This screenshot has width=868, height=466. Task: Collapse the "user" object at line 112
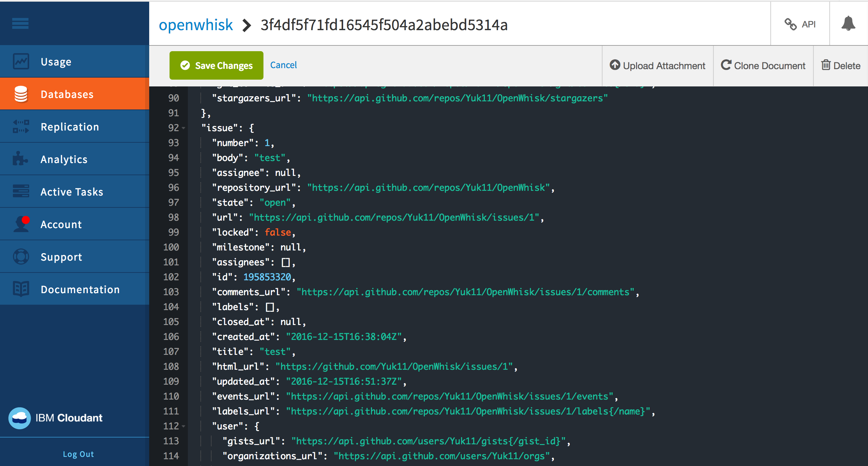coord(183,426)
